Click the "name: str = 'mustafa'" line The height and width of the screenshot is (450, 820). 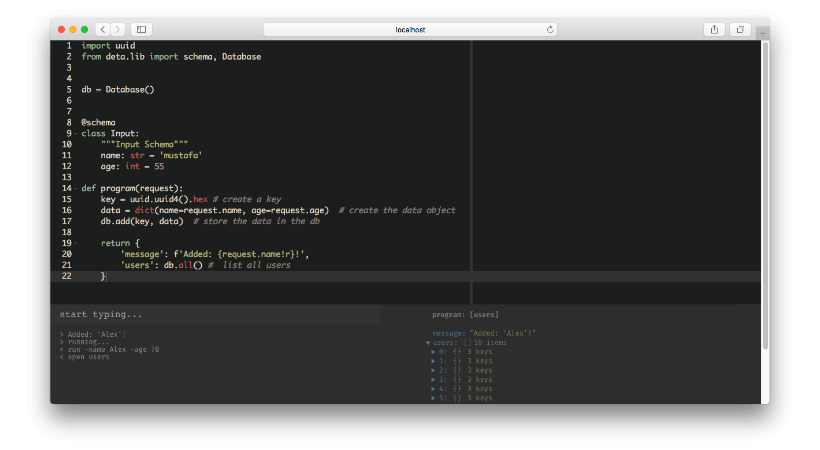151,155
